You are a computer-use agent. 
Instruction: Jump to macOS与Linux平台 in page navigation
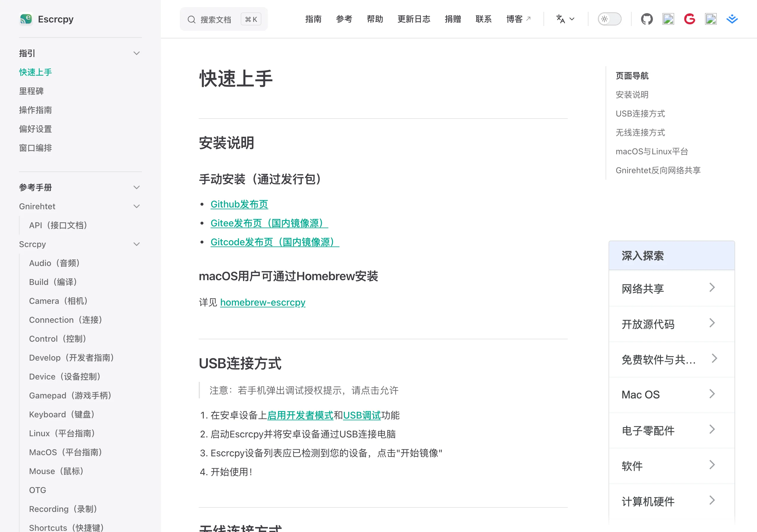652,151
